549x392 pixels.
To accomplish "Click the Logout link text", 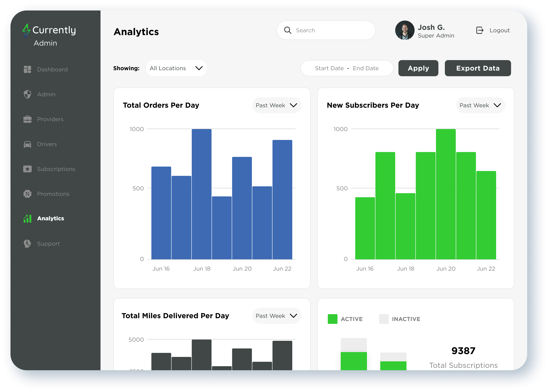I will tap(499, 30).
